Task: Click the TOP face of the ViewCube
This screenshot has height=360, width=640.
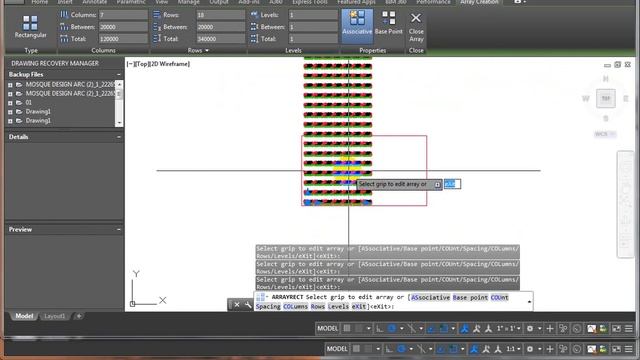Action: [606, 98]
